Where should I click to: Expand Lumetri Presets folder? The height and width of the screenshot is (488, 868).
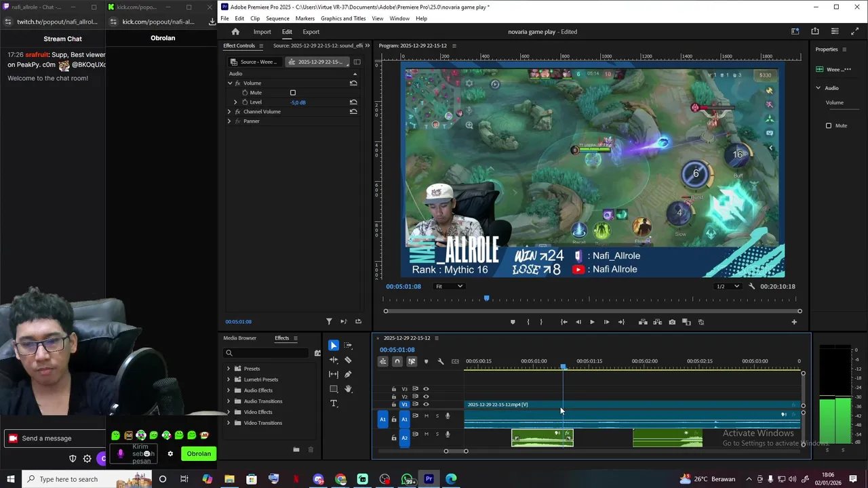229,380
